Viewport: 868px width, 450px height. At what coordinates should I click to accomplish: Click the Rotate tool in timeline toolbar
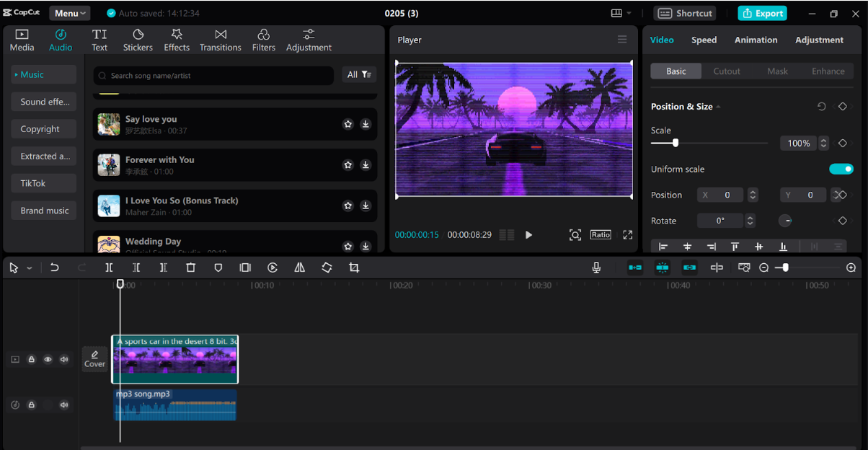327,268
